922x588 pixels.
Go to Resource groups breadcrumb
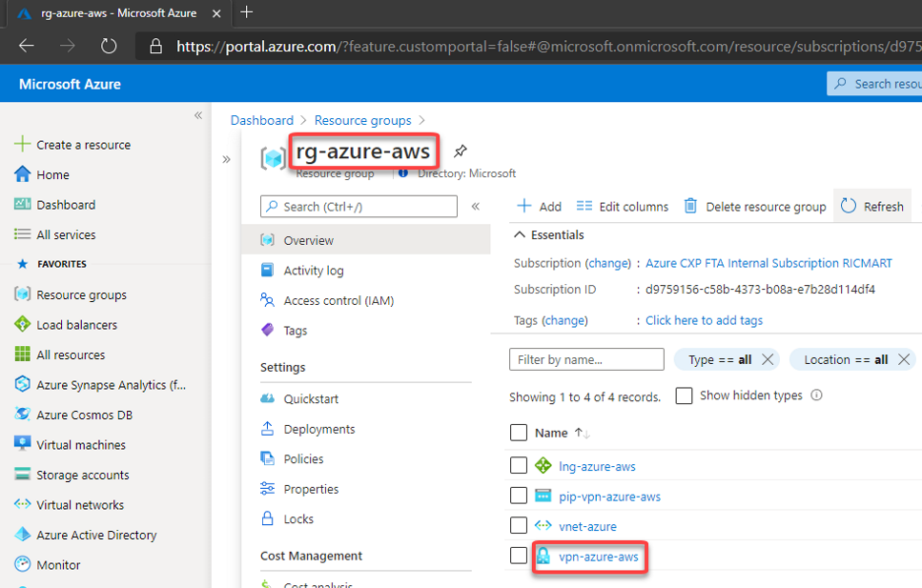coord(363,120)
